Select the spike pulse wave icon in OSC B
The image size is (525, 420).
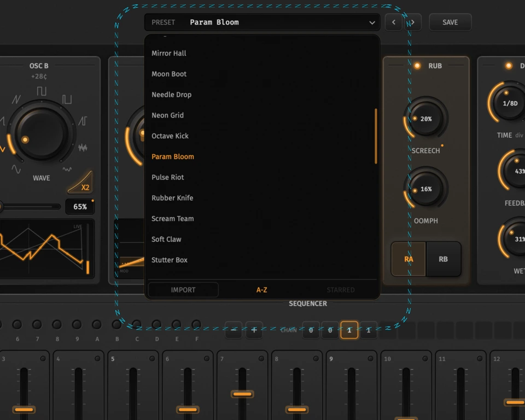83,121
